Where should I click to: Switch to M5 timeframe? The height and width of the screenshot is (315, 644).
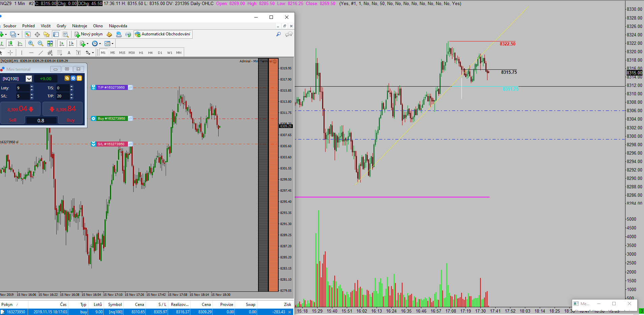113,53
